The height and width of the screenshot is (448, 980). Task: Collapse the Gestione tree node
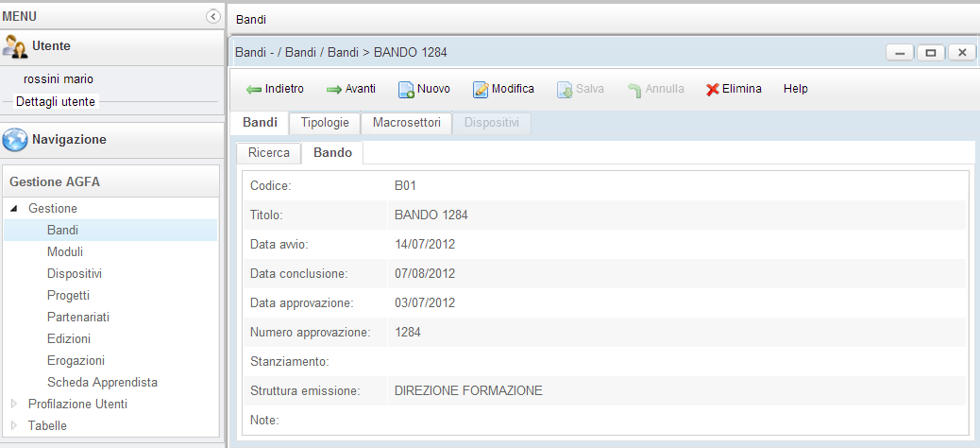click(x=14, y=209)
